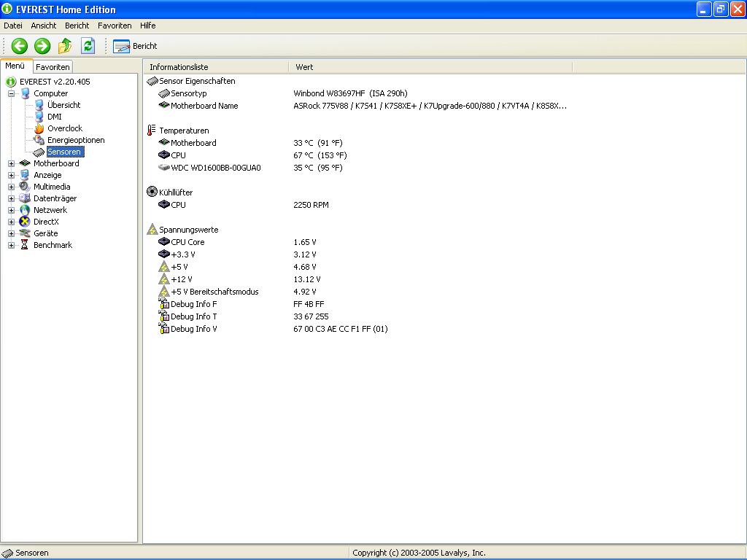Image resolution: width=747 pixels, height=560 pixels.
Task: Click the Netzwerk globe icon
Action: [25, 210]
